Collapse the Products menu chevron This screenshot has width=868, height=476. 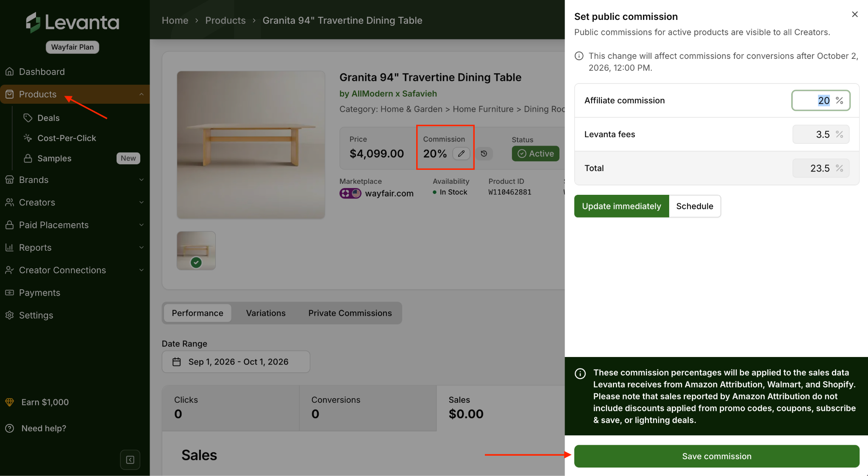142,94
